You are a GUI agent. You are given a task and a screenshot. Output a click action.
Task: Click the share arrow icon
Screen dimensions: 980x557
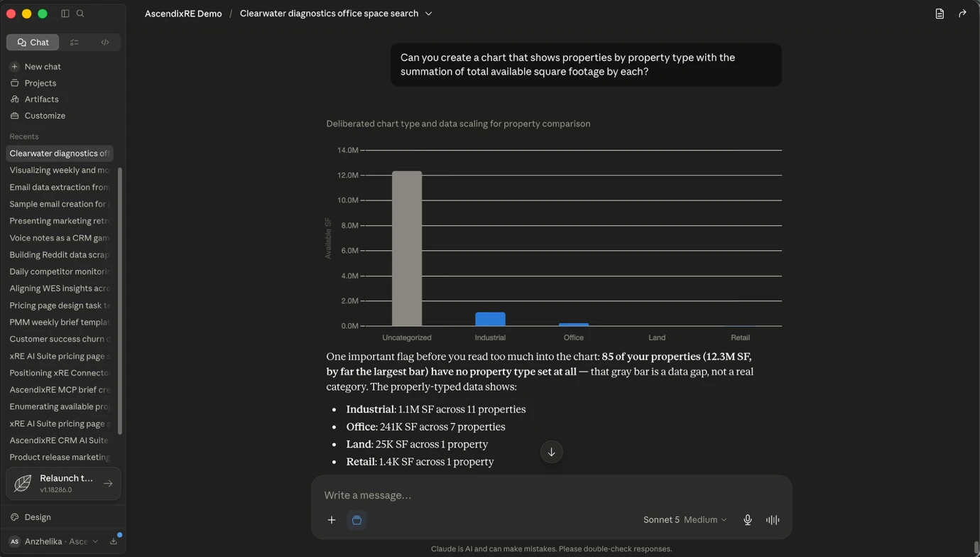(x=962, y=13)
